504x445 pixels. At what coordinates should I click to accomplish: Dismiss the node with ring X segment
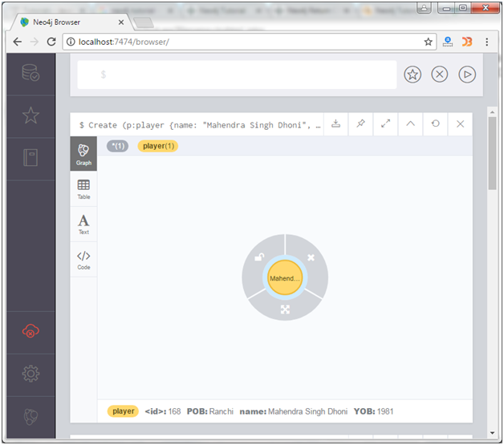tap(311, 257)
